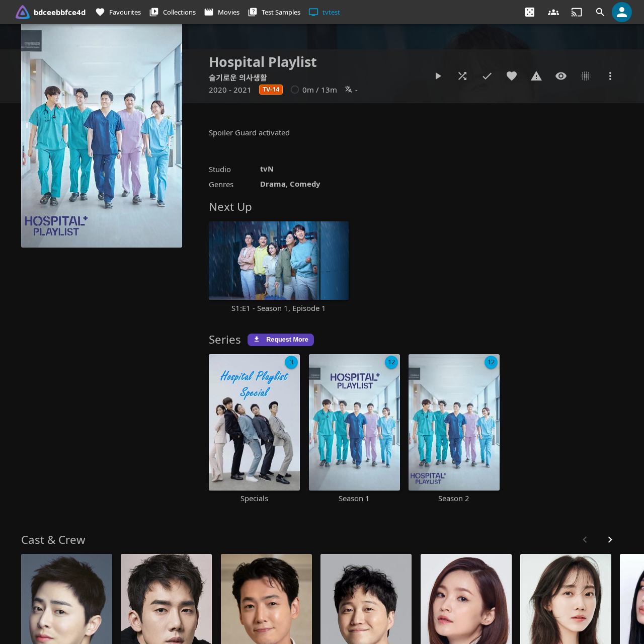Favourite the series with the heart icon
The width and height of the screenshot is (644, 644).
(512, 76)
